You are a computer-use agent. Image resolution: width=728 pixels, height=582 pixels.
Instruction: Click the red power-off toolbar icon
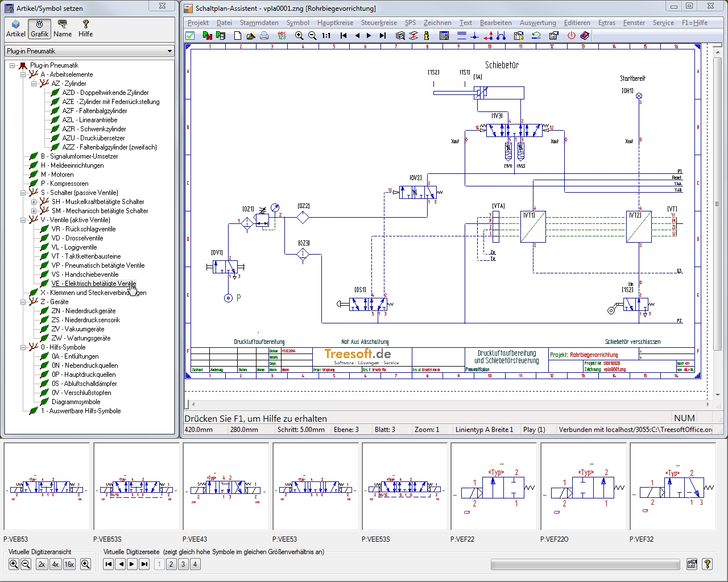[x=571, y=35]
